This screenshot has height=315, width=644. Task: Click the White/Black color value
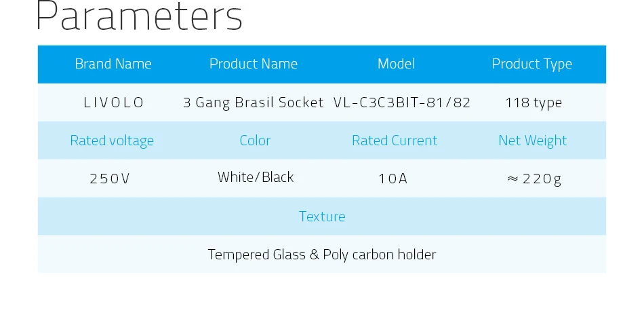point(256,177)
